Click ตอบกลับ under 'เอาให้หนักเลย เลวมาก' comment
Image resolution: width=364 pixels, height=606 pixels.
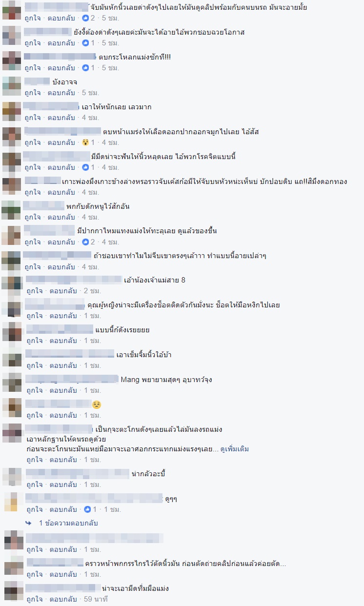61,118
